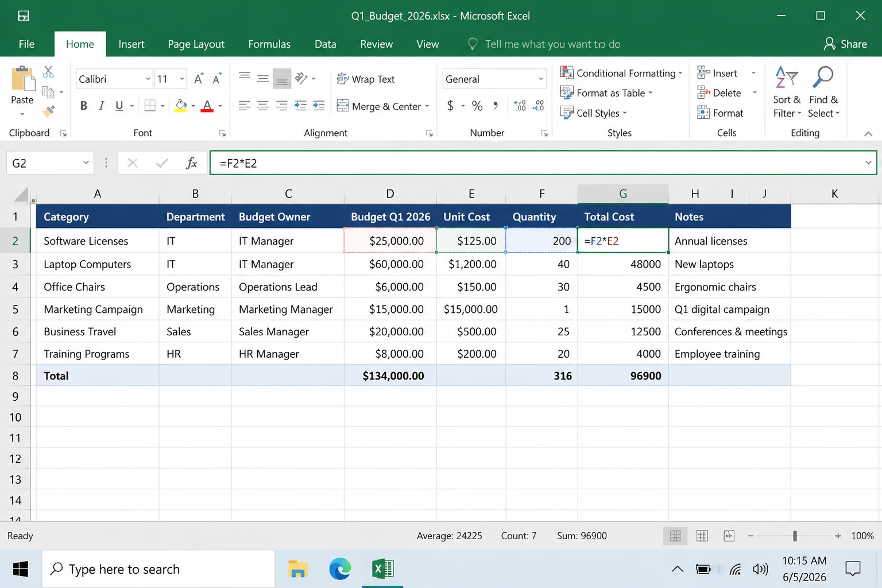Toggle Italic formatting
This screenshot has width=882, height=588.
pos(102,106)
